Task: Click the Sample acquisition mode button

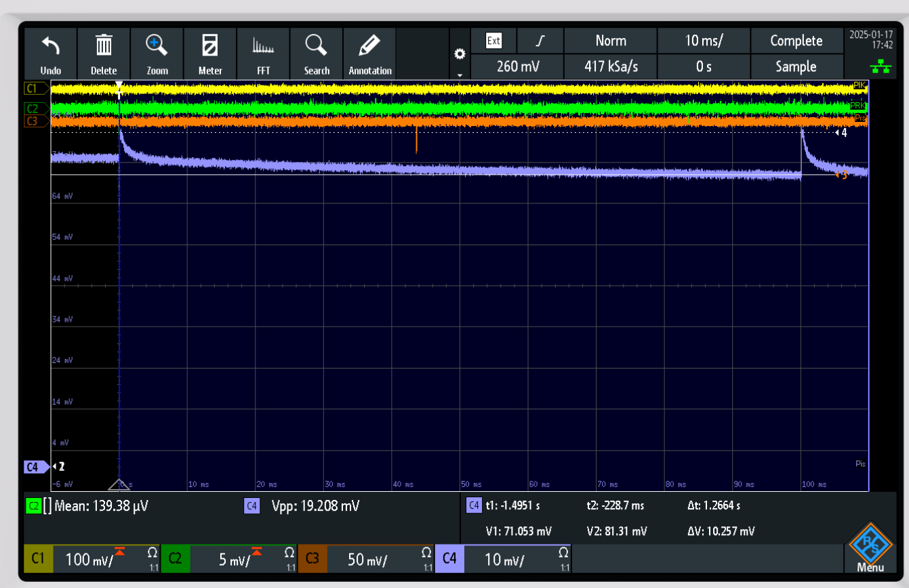Action: tap(796, 67)
